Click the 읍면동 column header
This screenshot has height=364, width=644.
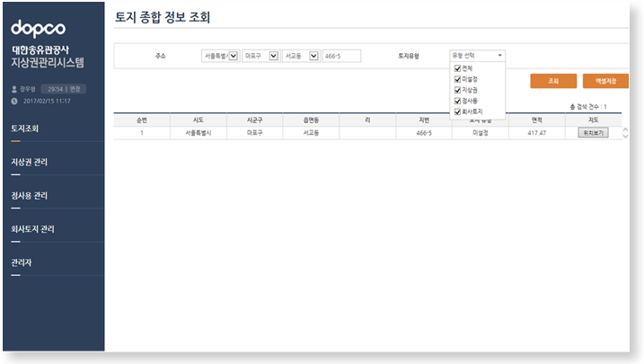(x=311, y=120)
